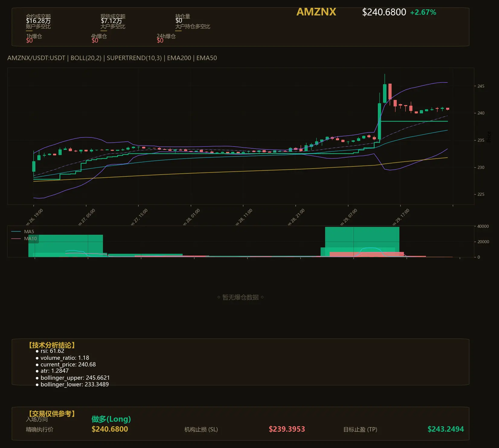Click the AMZNX ticker title
The image size is (499, 448).
[x=316, y=12]
